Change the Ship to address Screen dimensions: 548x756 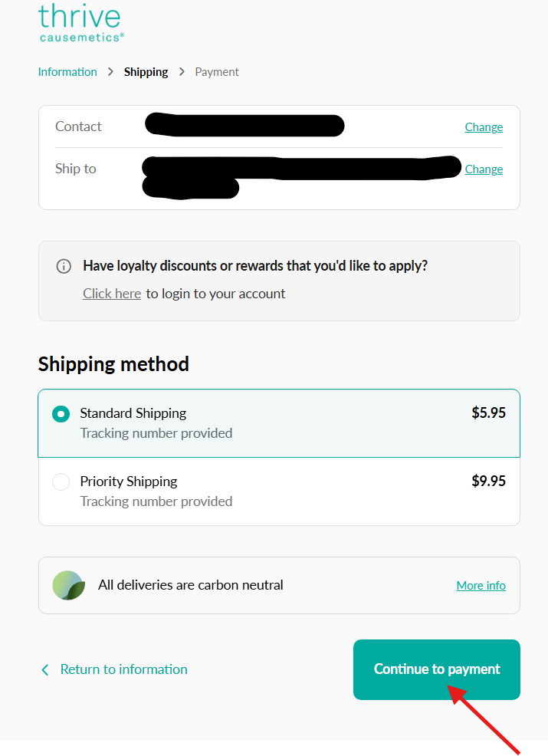484,169
